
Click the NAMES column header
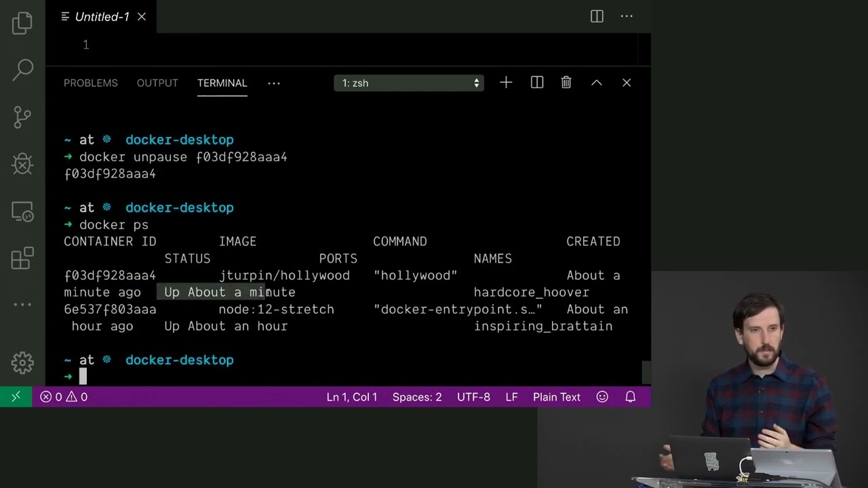[x=493, y=258]
